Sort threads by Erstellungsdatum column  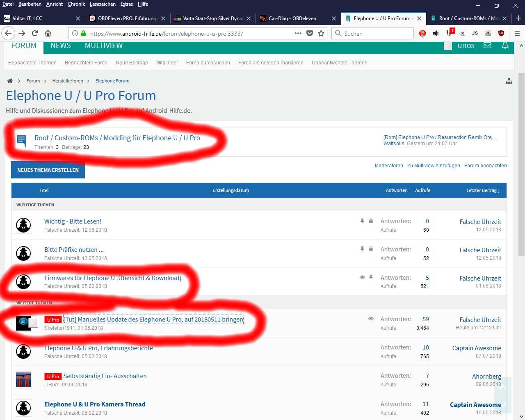pyautogui.click(x=231, y=190)
